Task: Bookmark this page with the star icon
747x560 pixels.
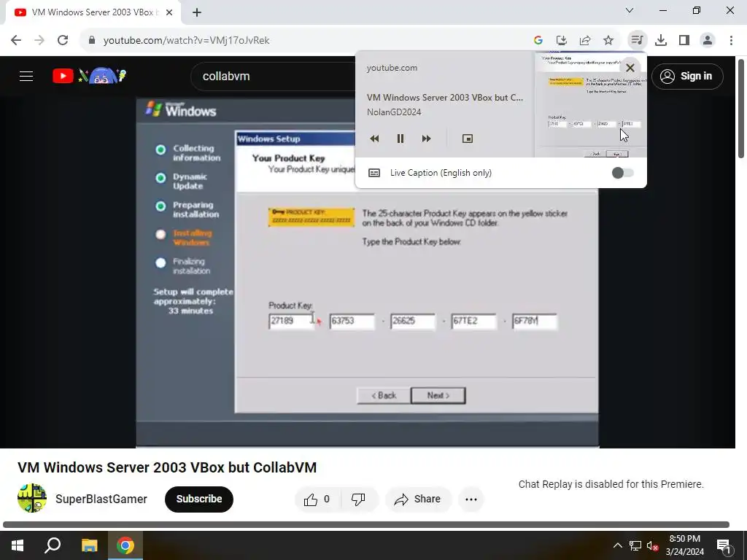Action: 608,41
